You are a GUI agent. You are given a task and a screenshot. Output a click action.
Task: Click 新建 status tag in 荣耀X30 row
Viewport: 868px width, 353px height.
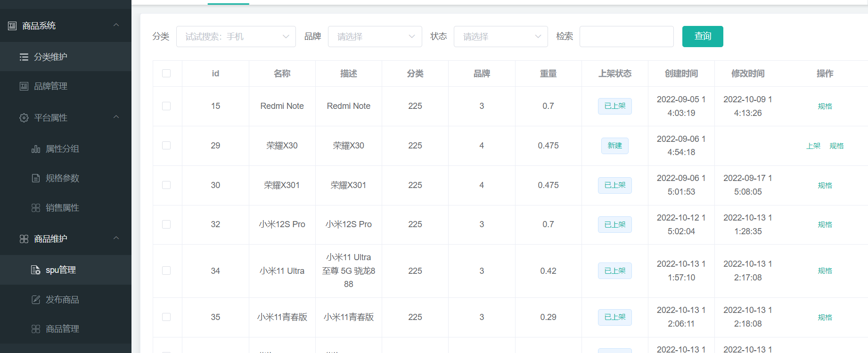coord(615,146)
